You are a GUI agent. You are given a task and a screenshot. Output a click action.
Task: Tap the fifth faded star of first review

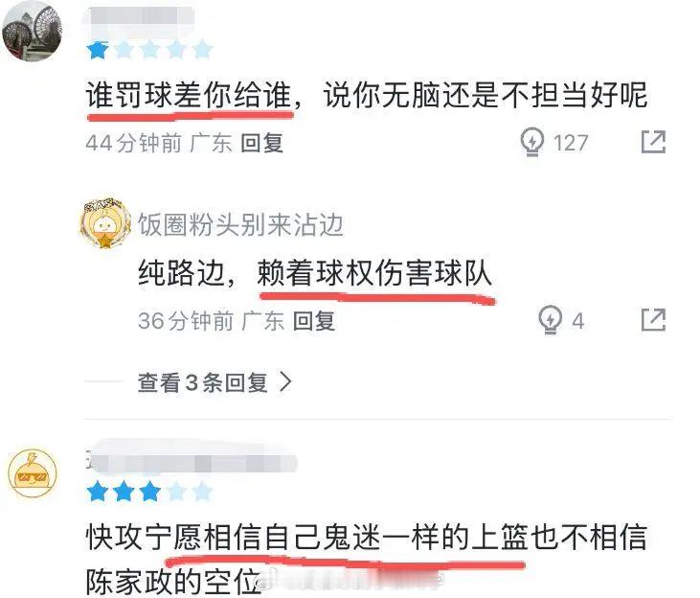(x=203, y=50)
